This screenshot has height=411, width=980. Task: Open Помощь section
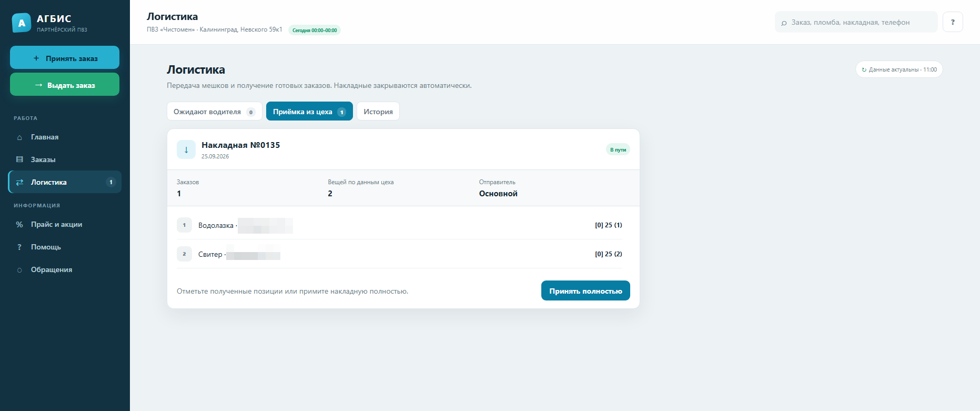tap(65, 247)
